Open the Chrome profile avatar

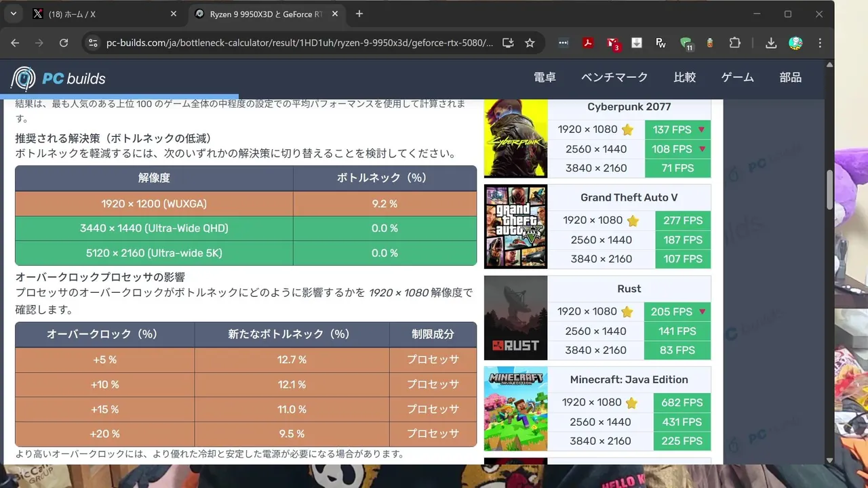click(795, 43)
